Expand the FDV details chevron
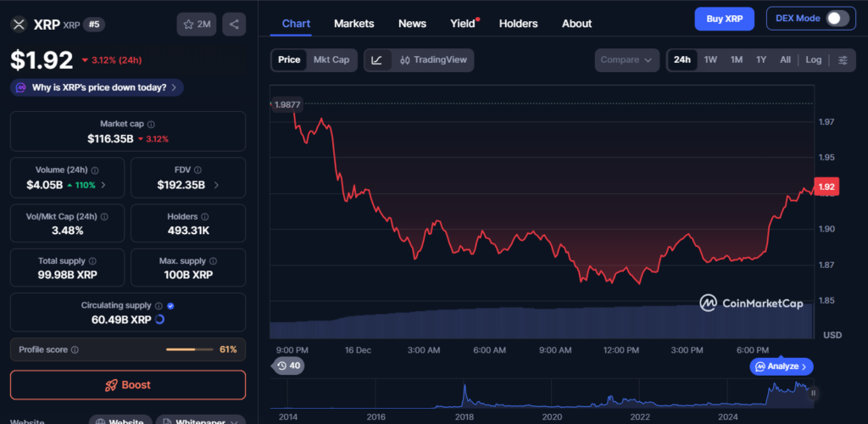Image resolution: width=868 pixels, height=424 pixels. click(x=216, y=185)
